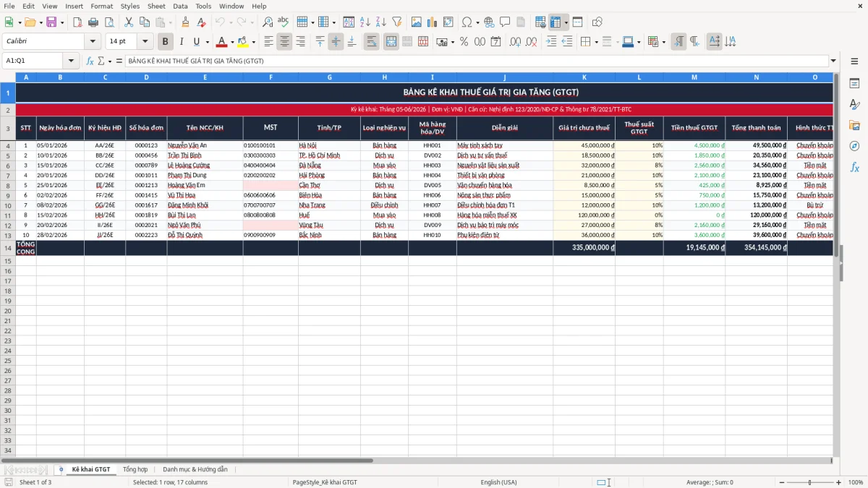This screenshot has width=868, height=488.
Task: Open Font Size dropdown 14 pt
Action: [x=145, y=42]
